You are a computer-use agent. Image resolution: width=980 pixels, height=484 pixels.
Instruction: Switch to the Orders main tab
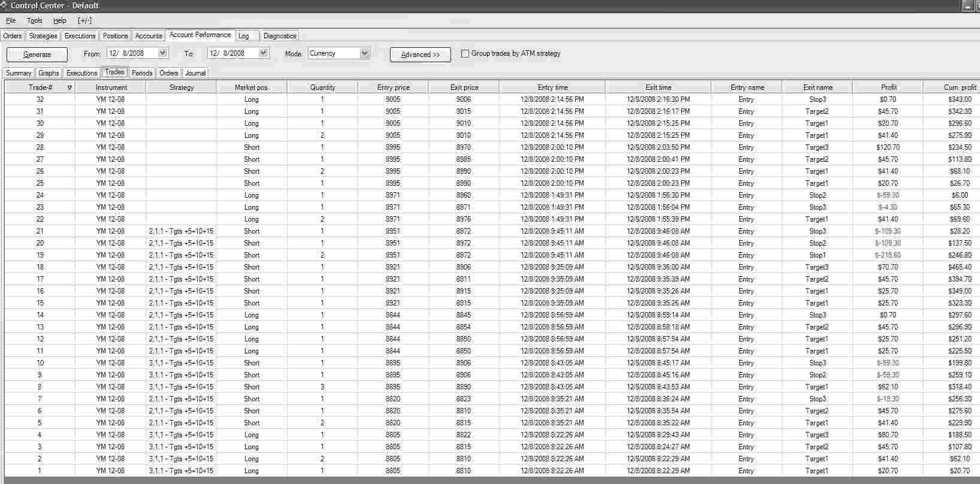click(x=13, y=36)
